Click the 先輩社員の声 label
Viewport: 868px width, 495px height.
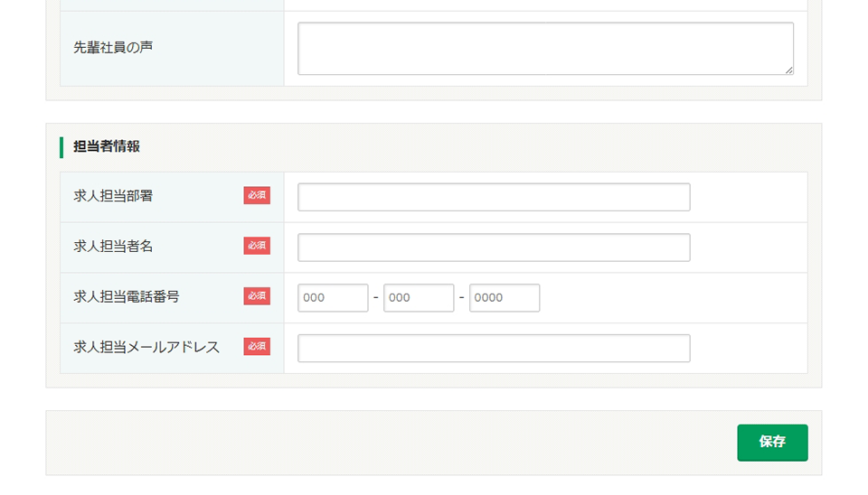[x=113, y=47]
